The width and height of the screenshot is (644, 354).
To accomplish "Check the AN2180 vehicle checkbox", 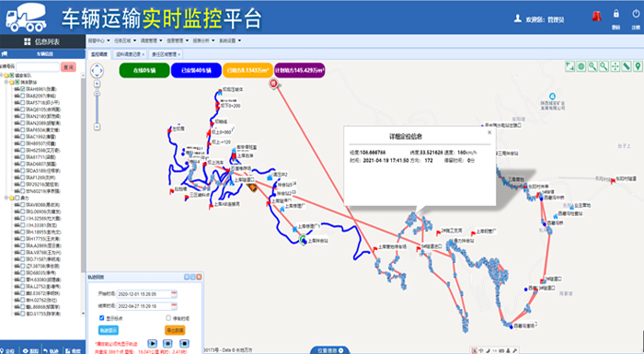I will point(23,116).
